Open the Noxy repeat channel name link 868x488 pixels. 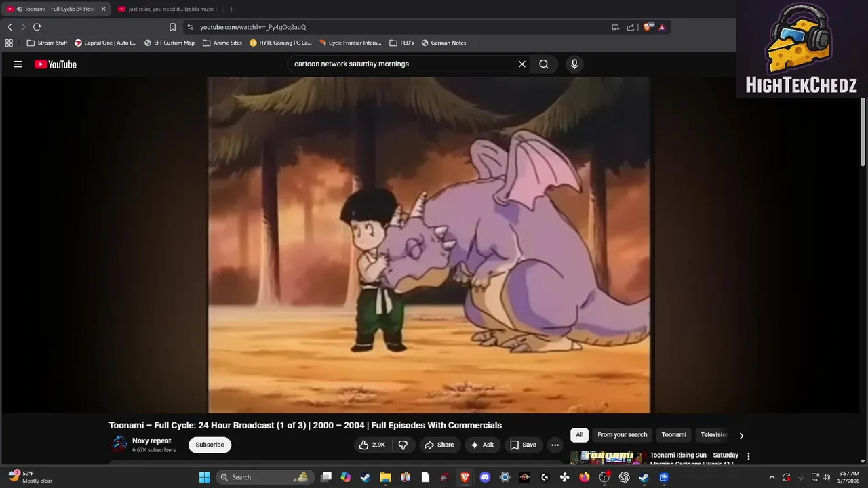[152, 441]
